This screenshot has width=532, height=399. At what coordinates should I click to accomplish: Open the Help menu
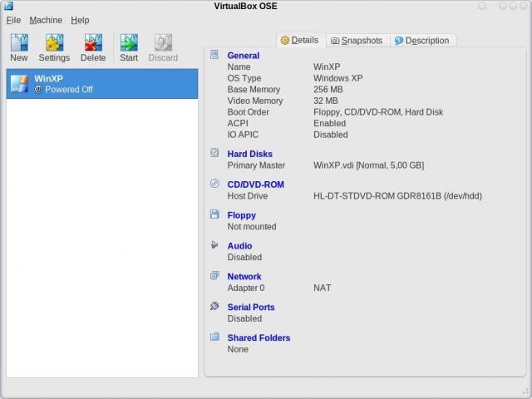80,20
